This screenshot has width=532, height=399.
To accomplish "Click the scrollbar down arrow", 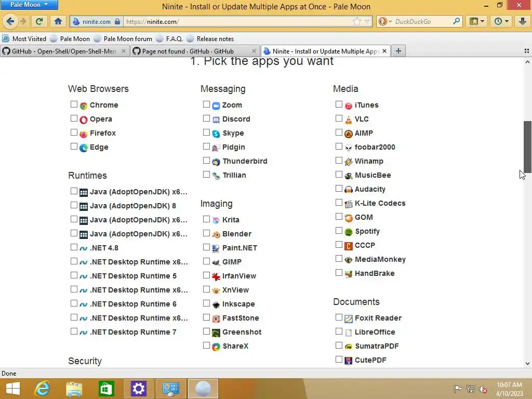I will [527, 363].
